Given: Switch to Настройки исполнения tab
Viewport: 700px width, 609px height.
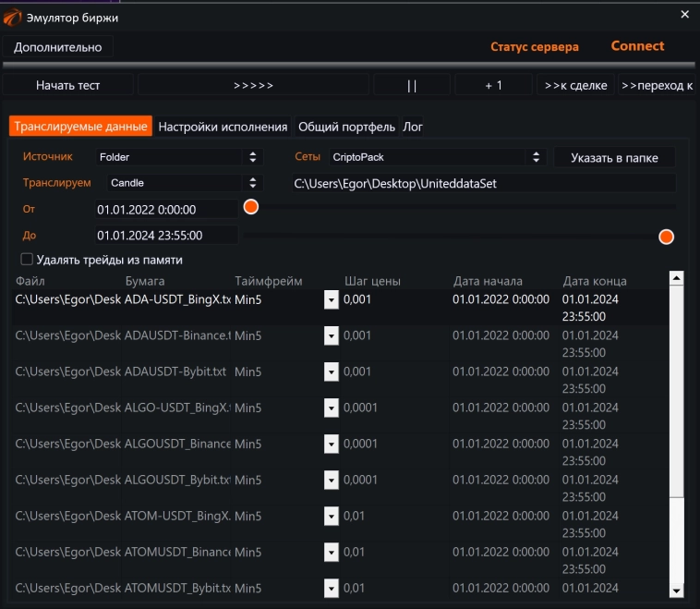Looking at the screenshot, I should [223, 127].
